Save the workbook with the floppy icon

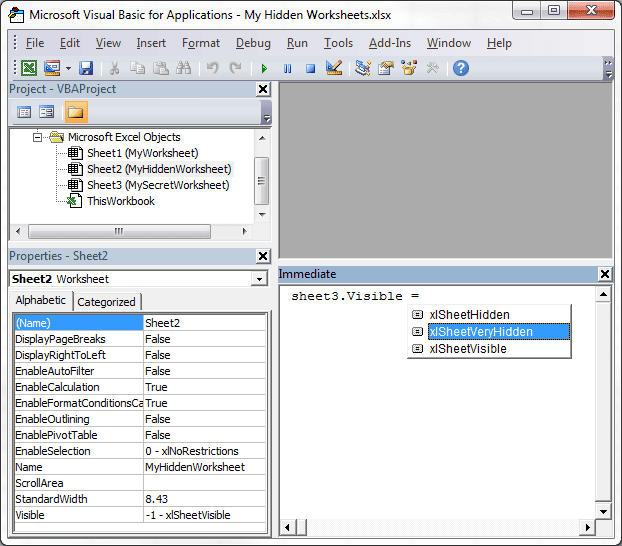click(86, 68)
